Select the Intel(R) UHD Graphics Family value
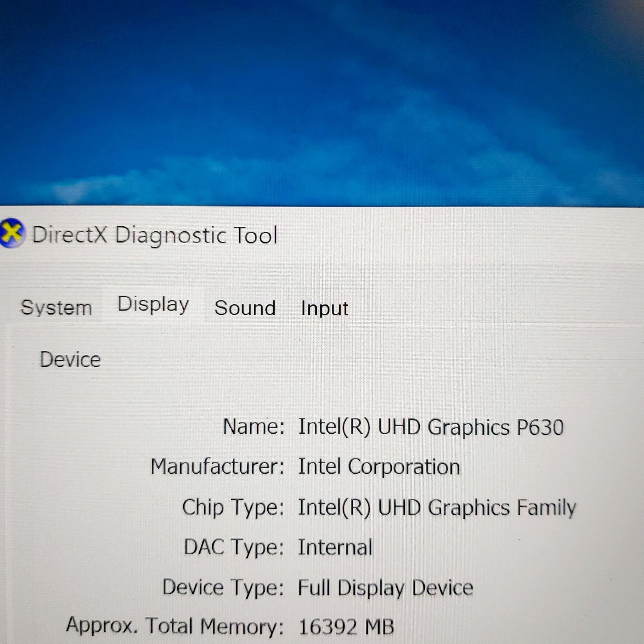This screenshot has height=644, width=644. (x=437, y=508)
